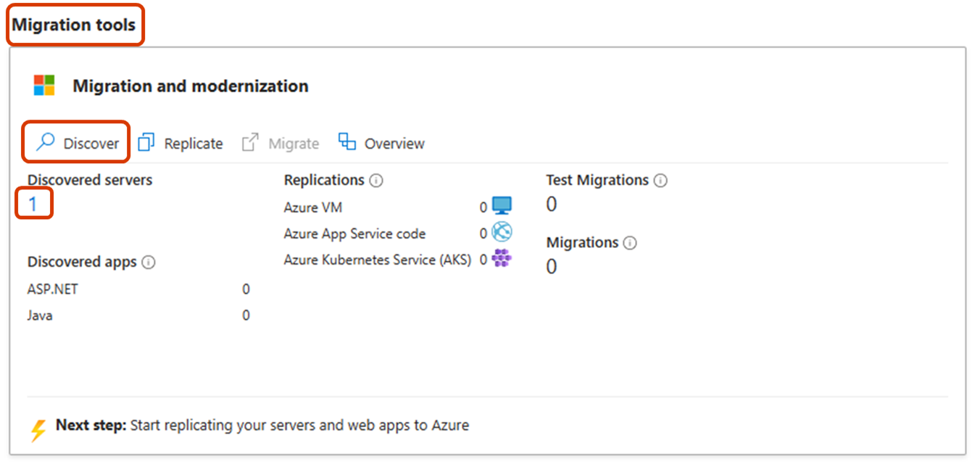
Task: Open the Discover toolbar option
Action: pos(91,144)
